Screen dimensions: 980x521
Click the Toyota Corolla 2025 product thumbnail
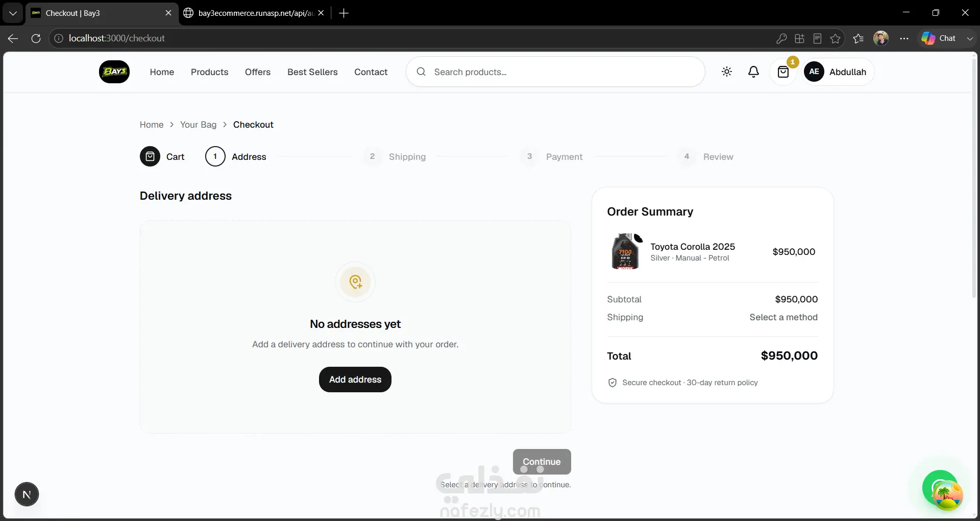pyautogui.click(x=625, y=251)
